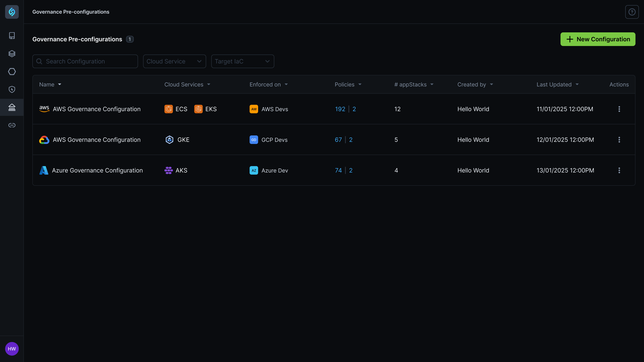The height and width of the screenshot is (362, 644).
Task: Click the Search Configuration input field
Action: pos(85,61)
